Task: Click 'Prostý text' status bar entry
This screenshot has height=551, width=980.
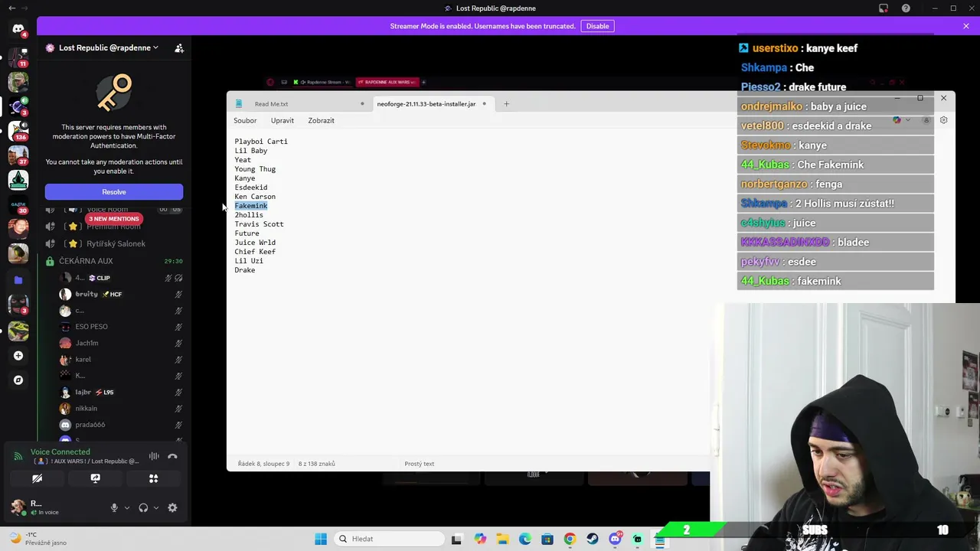Action: click(419, 464)
